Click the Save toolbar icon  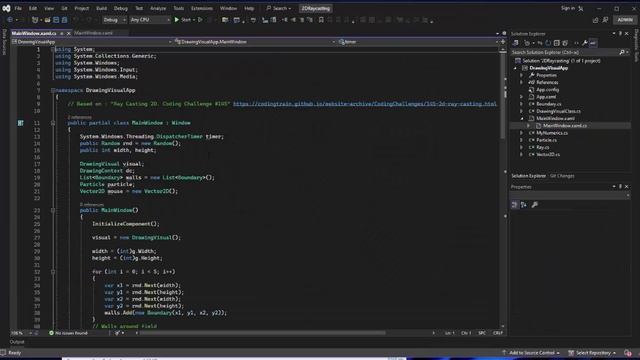pos(56,20)
